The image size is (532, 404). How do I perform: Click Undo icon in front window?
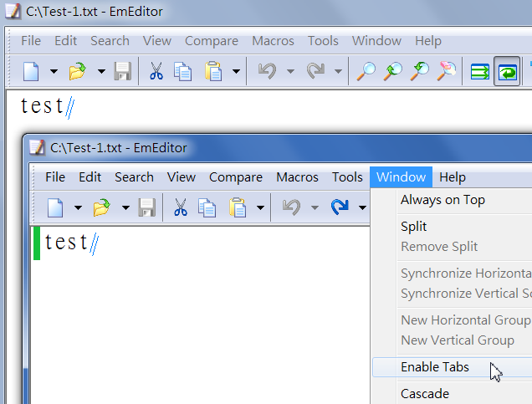coord(291,207)
